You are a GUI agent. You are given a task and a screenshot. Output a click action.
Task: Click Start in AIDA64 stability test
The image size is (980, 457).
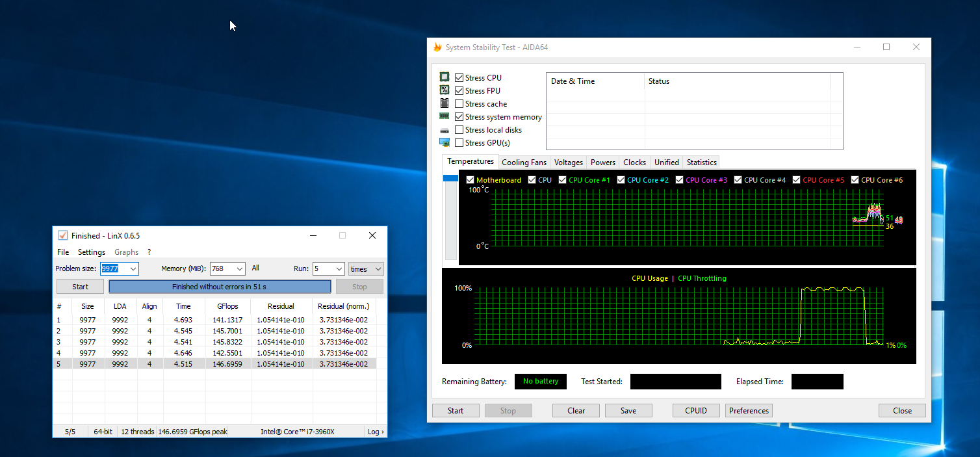pos(456,411)
